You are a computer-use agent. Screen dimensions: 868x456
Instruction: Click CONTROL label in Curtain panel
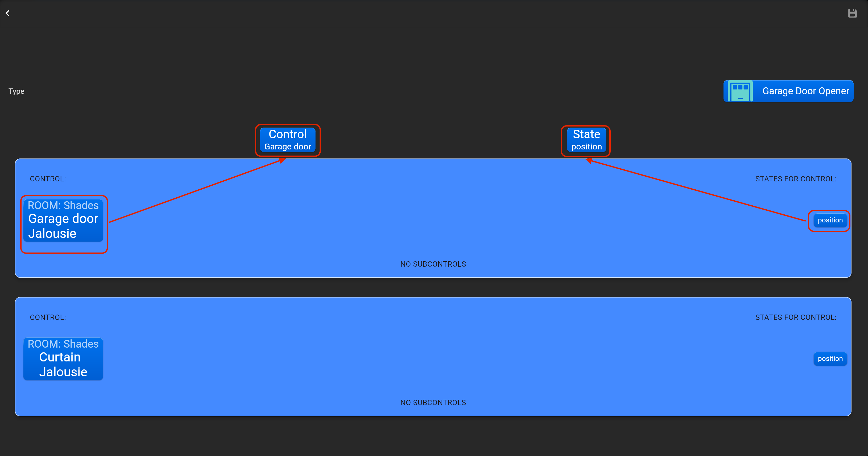[48, 317]
